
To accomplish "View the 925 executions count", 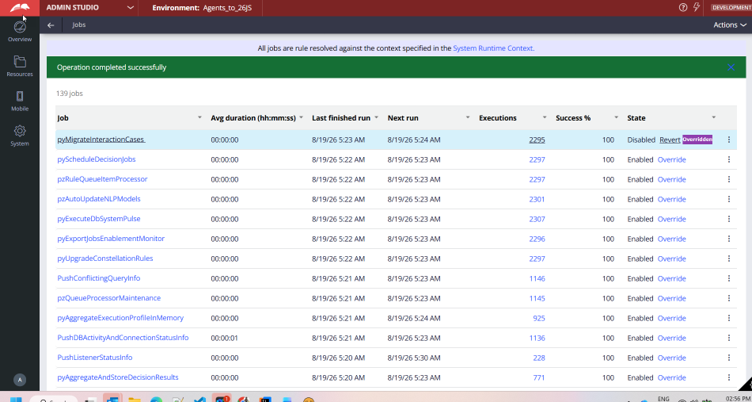I will (539, 318).
